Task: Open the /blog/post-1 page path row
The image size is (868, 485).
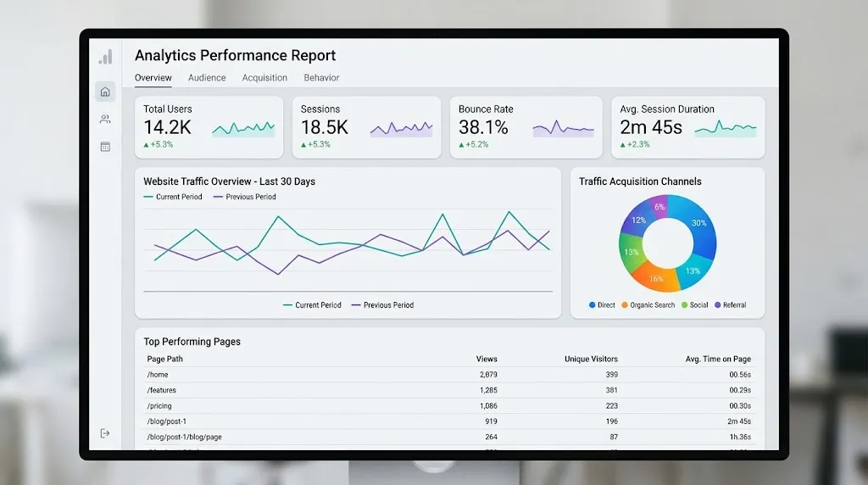Action: 449,421
